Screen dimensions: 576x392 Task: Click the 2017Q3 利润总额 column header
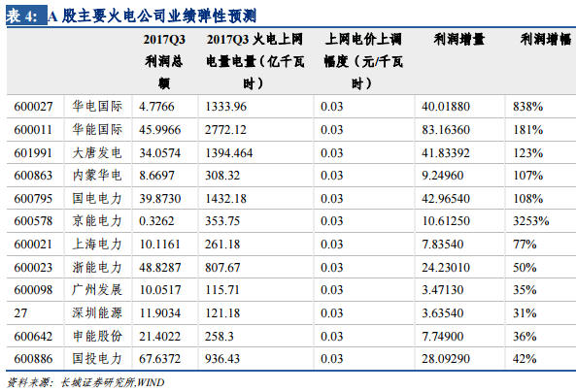[x=164, y=61]
